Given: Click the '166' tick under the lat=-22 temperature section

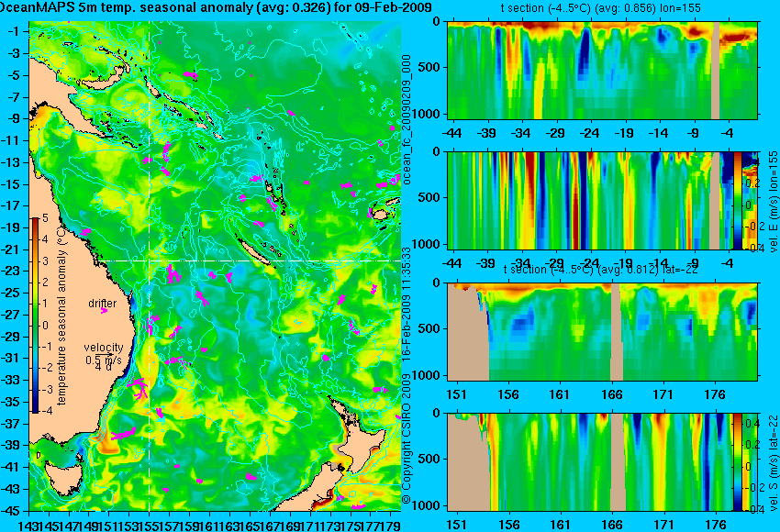Looking at the screenshot, I should [611, 394].
